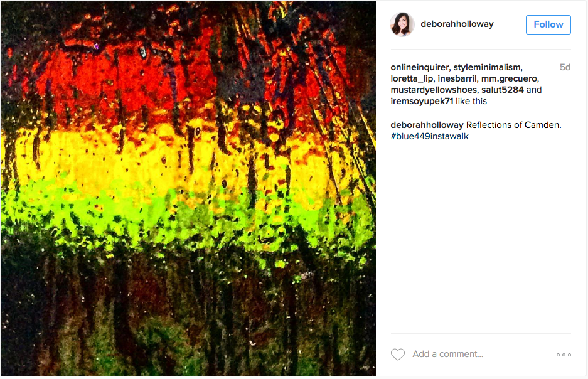Open the Reflections of Camden photo

[188, 188]
